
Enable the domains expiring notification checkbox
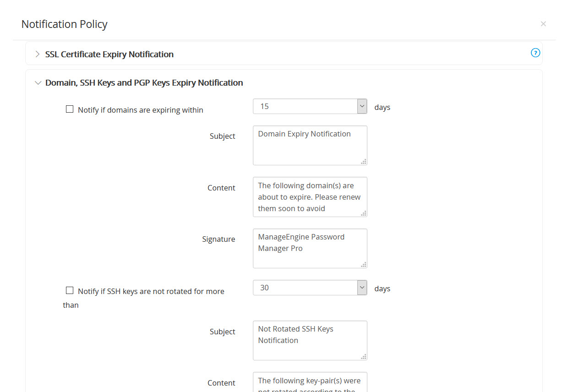[70, 109]
